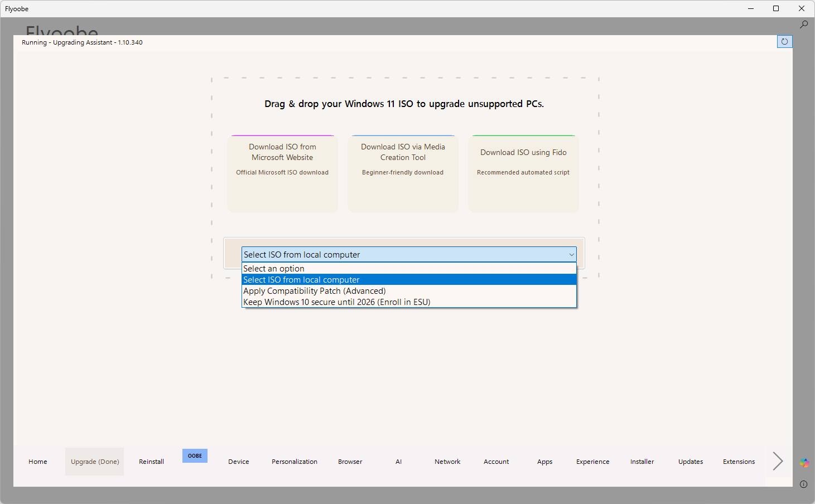Switch to the Installer tab
Viewport: 815px width, 504px height.
(642, 462)
